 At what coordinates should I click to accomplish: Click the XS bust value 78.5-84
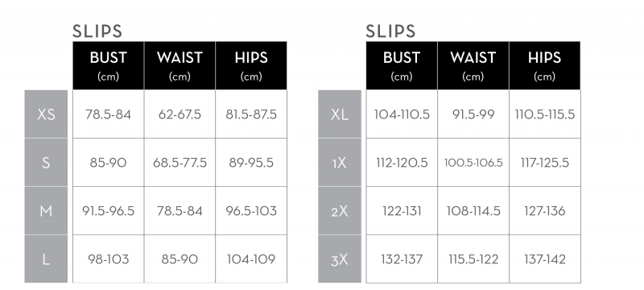[x=109, y=114]
